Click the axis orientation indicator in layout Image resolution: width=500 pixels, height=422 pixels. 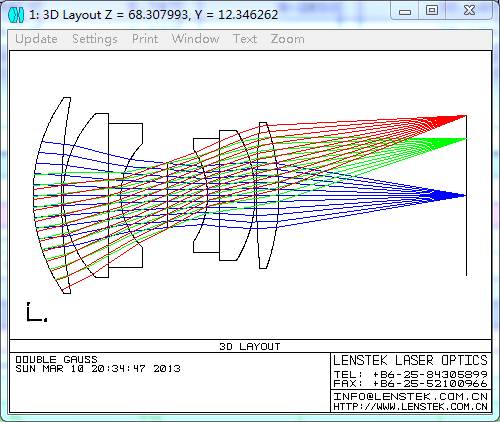37,312
